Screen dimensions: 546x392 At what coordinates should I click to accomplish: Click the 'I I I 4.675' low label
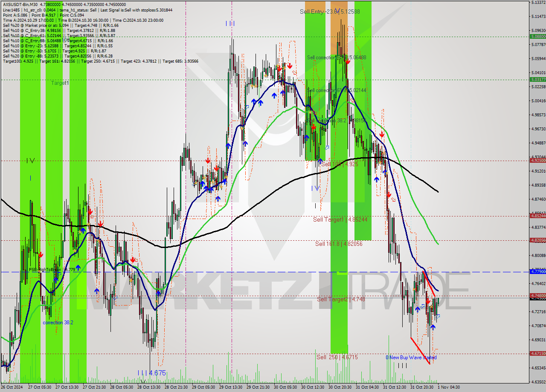pyautogui.click(x=152, y=373)
